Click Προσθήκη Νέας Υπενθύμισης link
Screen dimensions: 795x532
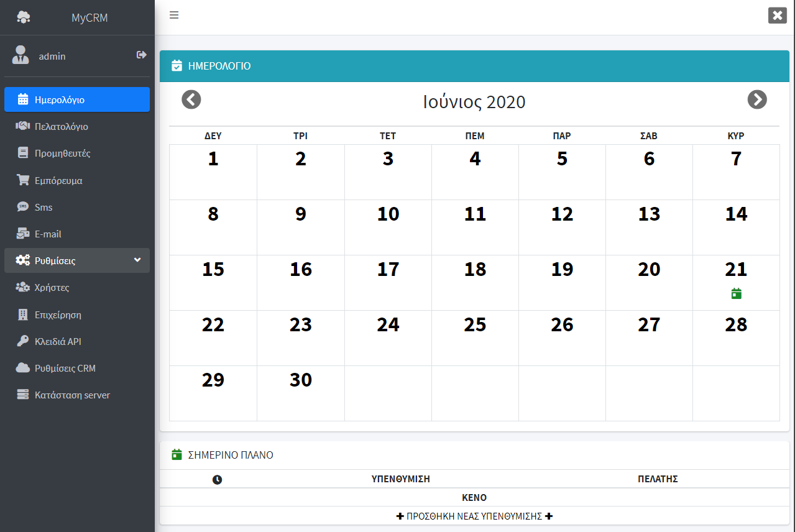[x=474, y=516]
